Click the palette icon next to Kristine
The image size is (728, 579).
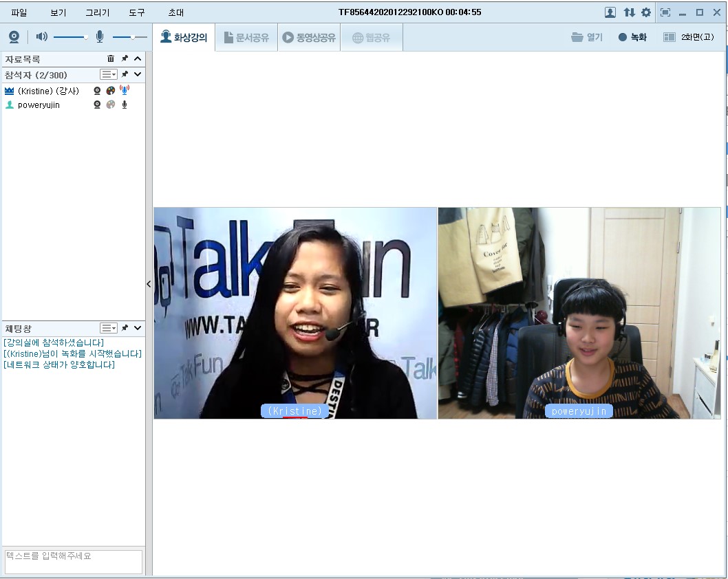coord(111,91)
